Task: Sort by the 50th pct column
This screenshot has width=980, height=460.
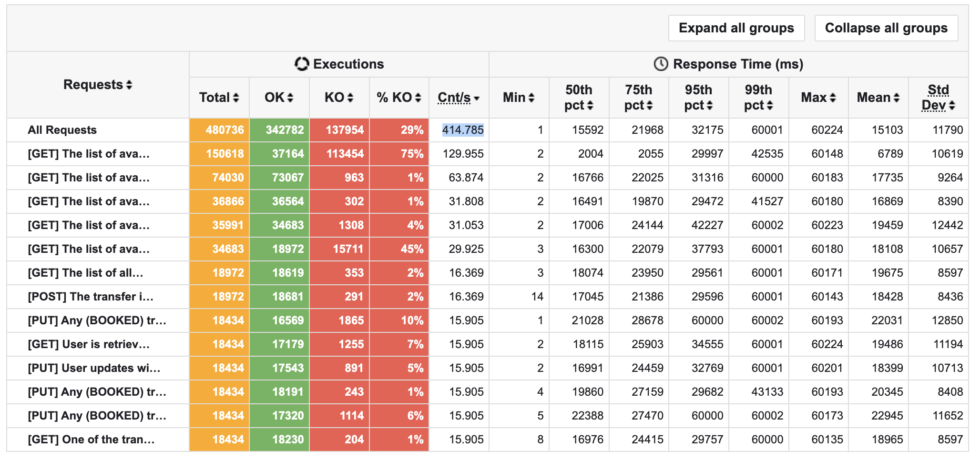Action: point(579,98)
